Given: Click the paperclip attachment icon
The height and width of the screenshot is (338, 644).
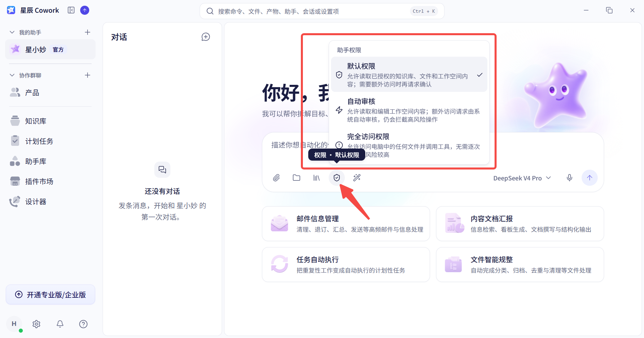Looking at the screenshot, I should (276, 178).
